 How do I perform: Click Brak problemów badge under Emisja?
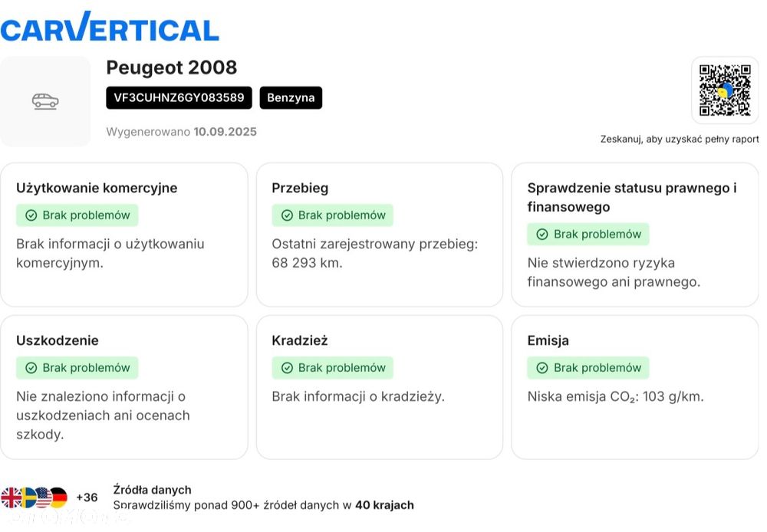point(588,368)
